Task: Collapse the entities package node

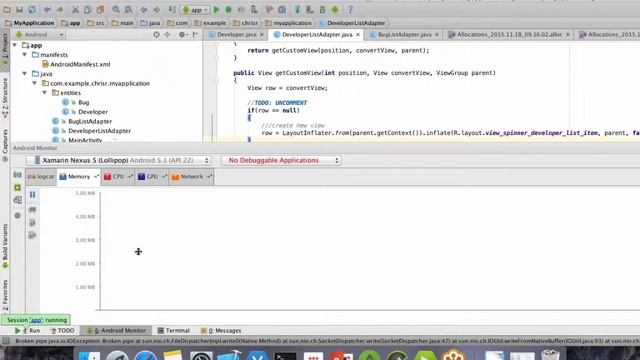Action: tap(44, 93)
